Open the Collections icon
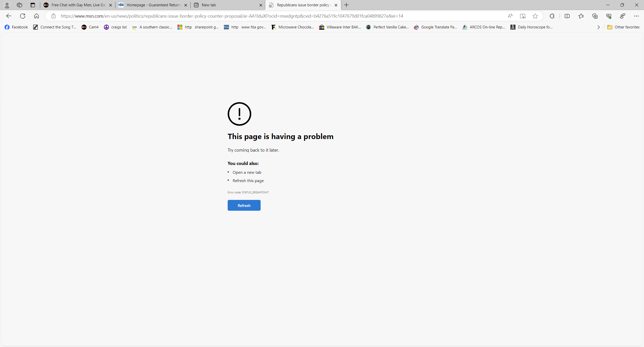 click(595, 16)
